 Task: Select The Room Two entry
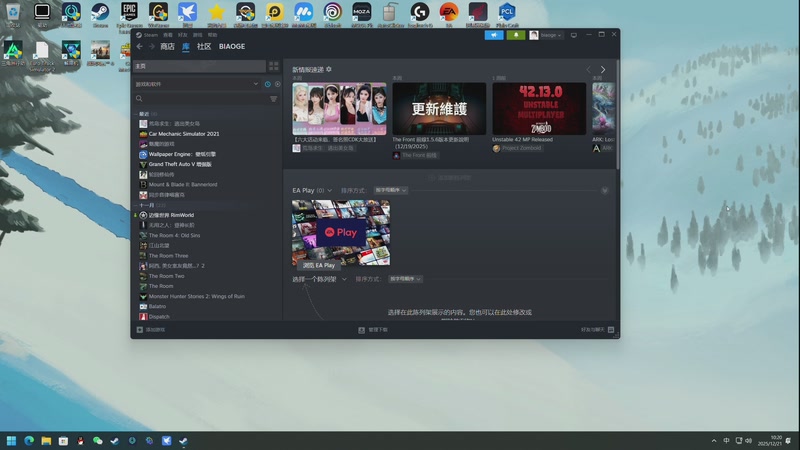pos(166,276)
